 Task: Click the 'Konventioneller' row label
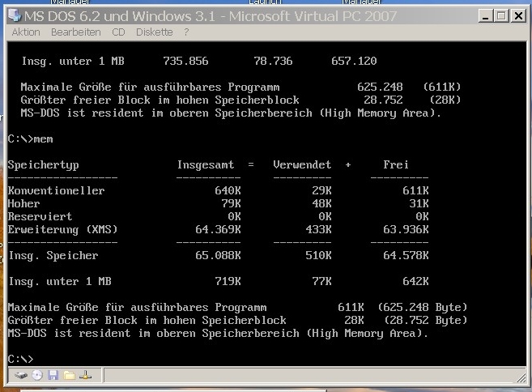point(57,191)
